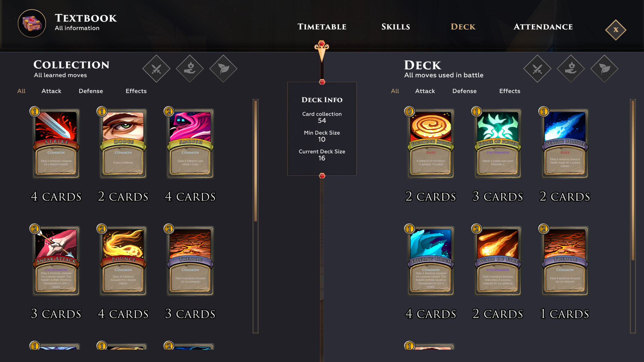Select the Strike card in Collection
The image size is (644, 362).
coord(56,143)
